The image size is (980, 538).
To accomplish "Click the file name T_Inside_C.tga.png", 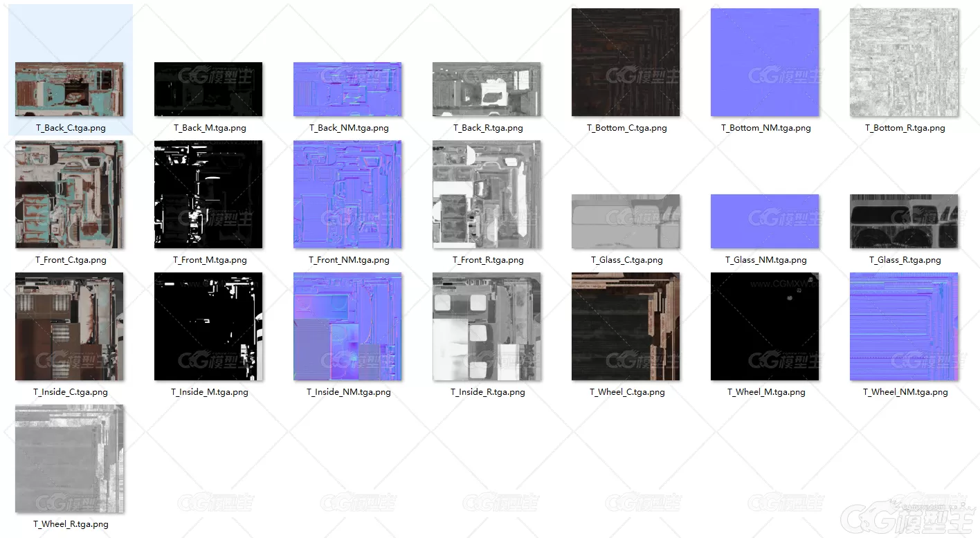I will [x=71, y=392].
